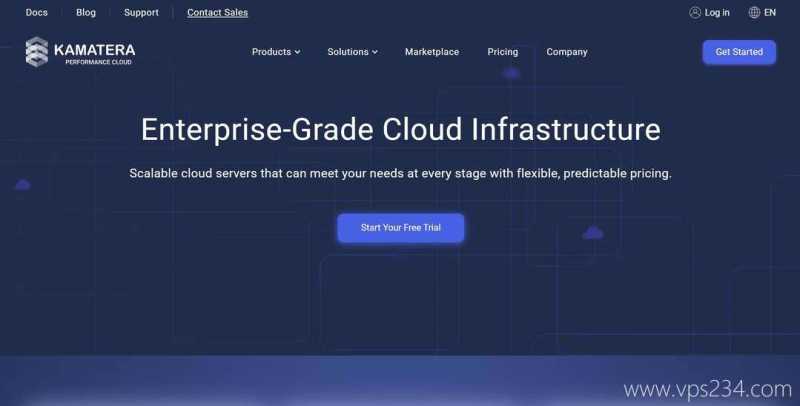The width and height of the screenshot is (800, 406).
Task: Click the Log in link
Action: tap(717, 13)
